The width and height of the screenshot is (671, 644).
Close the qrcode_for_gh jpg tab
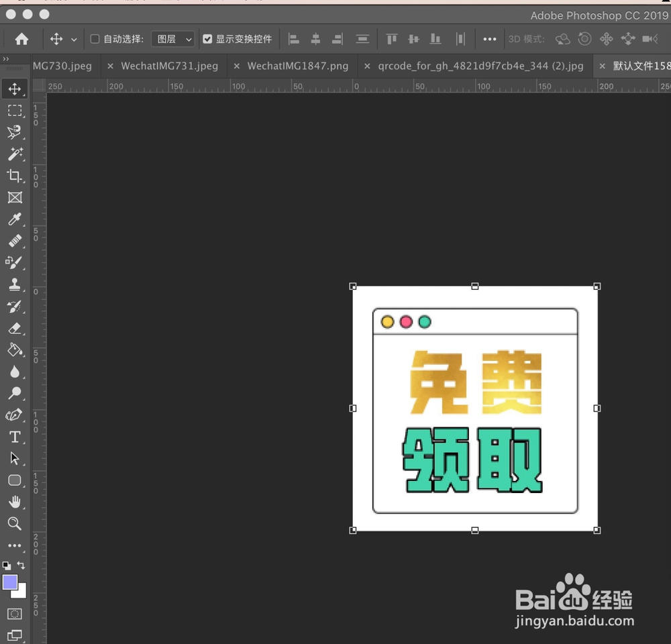tap(367, 66)
